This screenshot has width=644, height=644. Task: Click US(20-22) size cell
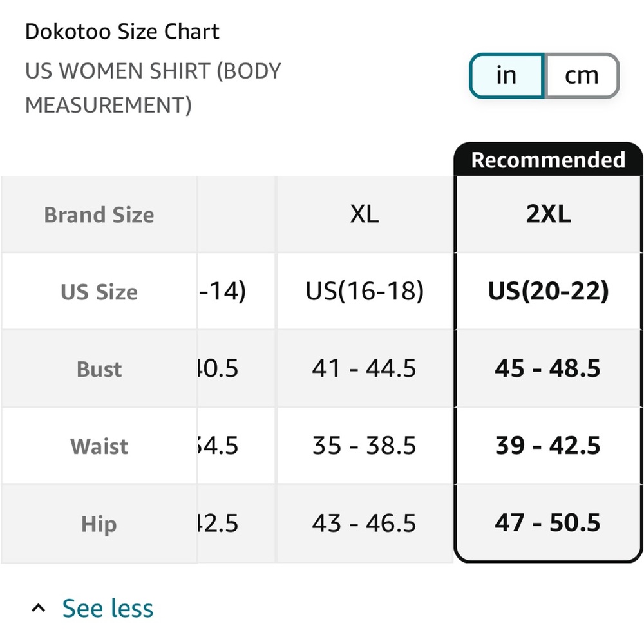(548, 291)
